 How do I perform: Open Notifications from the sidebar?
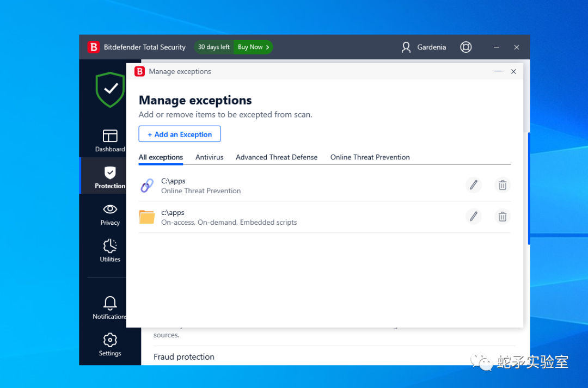[x=110, y=308]
